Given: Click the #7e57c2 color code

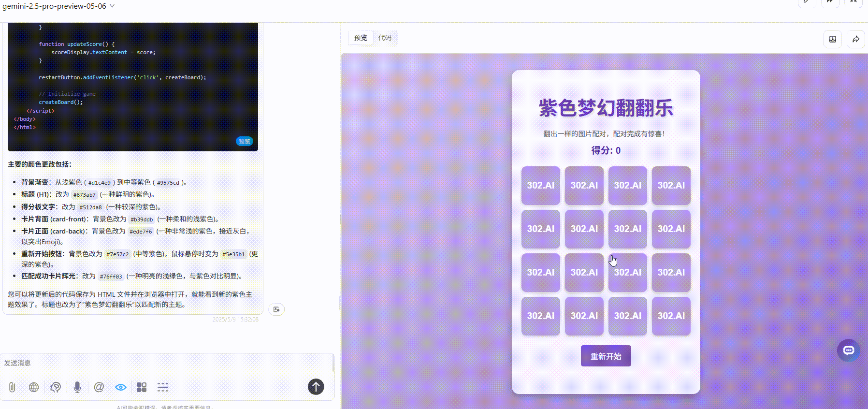Looking at the screenshot, I should [118, 254].
